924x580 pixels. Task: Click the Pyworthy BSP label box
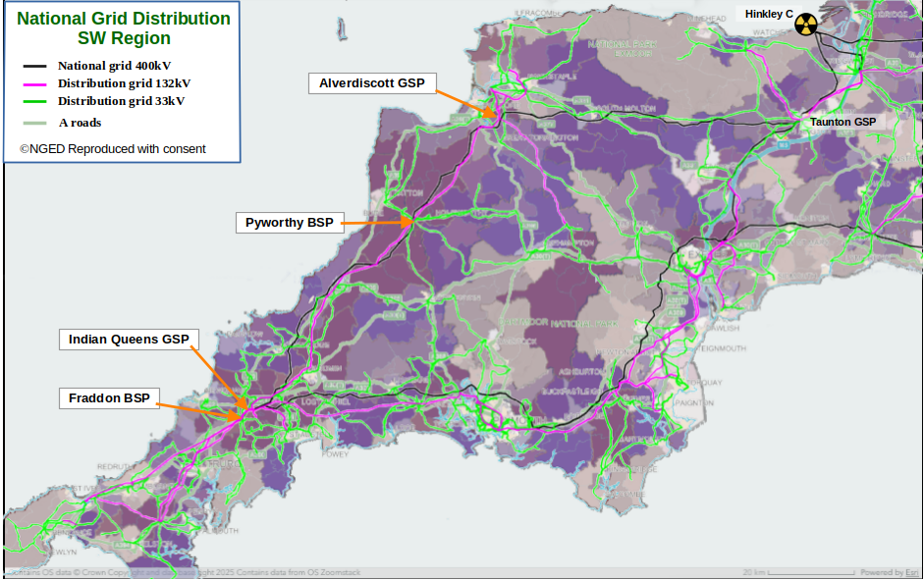click(289, 223)
